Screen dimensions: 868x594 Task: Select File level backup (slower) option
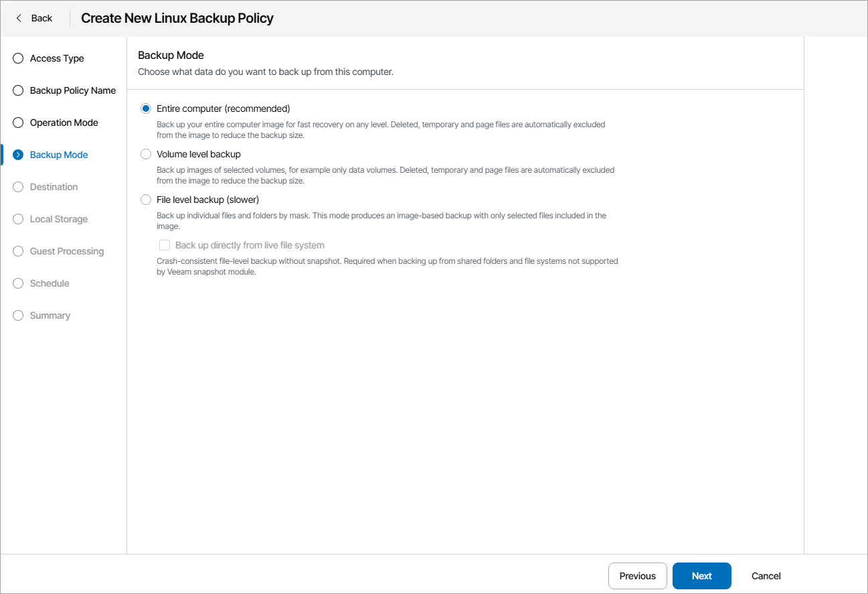(x=146, y=200)
